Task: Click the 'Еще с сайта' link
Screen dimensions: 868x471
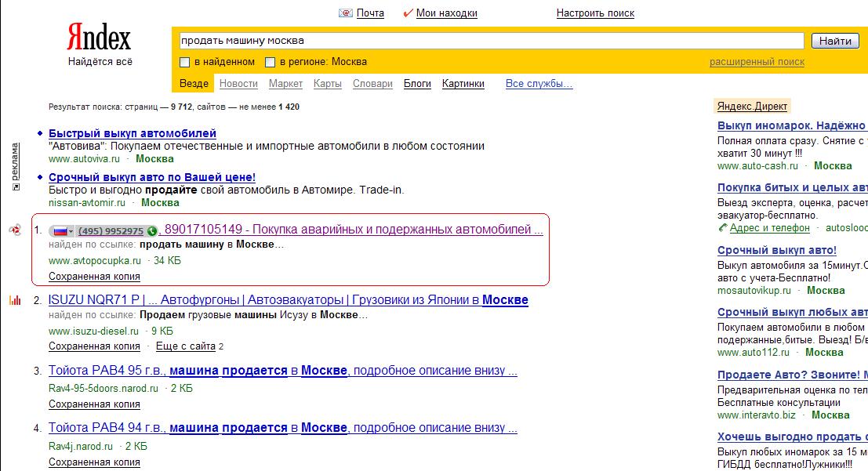Action: [x=186, y=346]
